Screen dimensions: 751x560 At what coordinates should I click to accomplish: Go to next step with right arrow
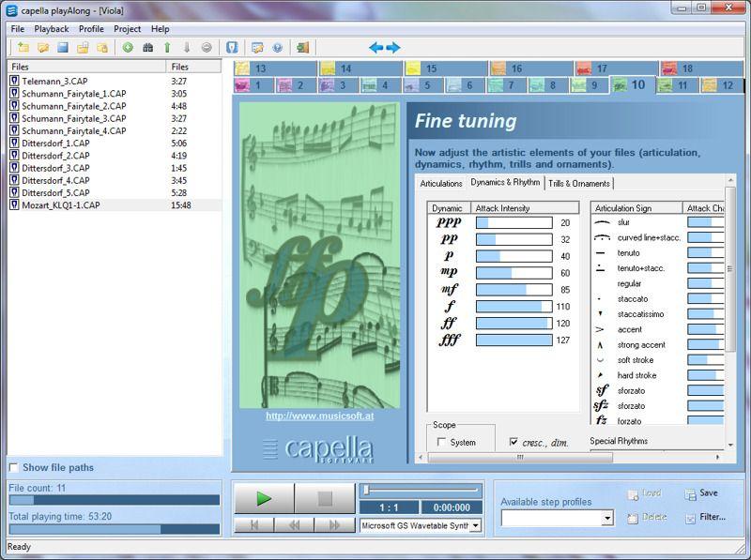(x=393, y=48)
